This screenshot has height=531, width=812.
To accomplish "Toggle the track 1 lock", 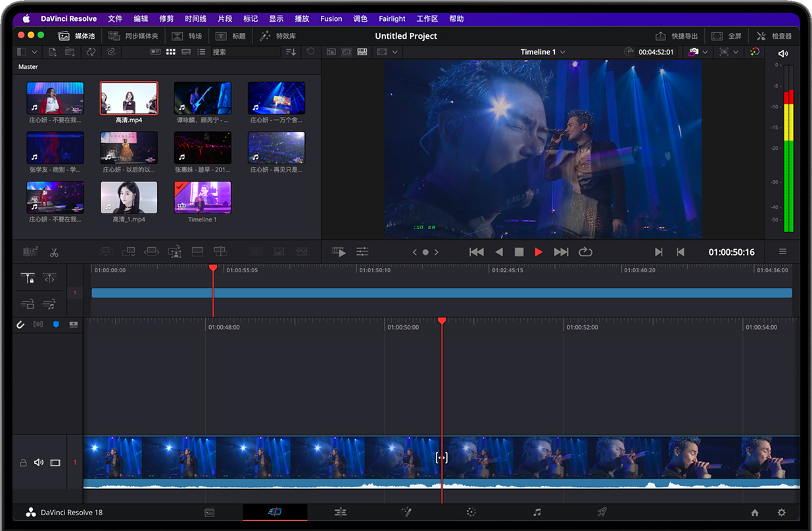I will pos(23,463).
